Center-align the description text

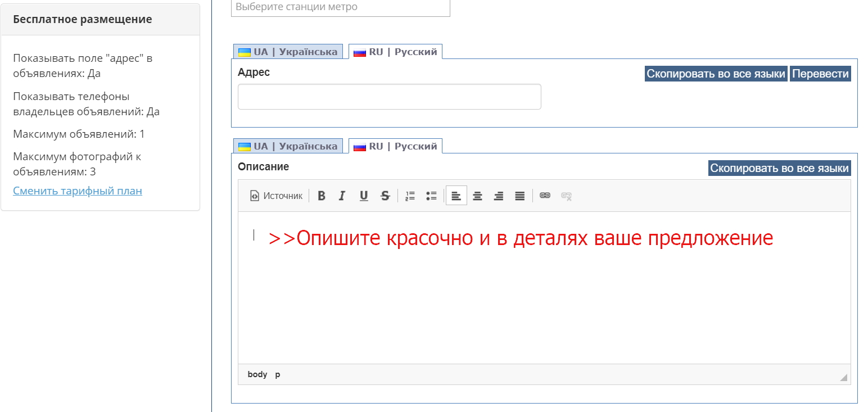tap(477, 196)
